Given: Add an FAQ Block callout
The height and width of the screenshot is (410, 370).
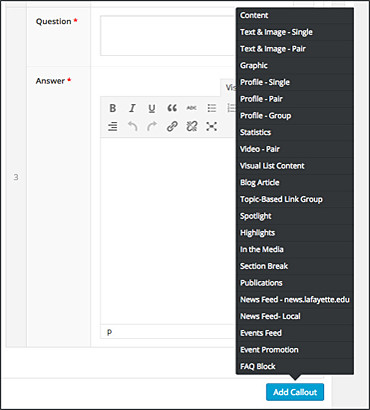Looking at the screenshot, I should (x=295, y=366).
